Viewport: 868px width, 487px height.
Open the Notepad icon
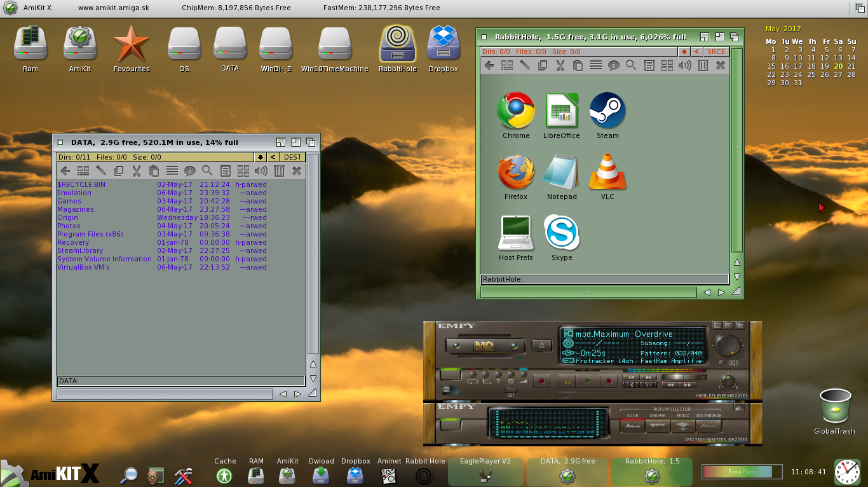[562, 172]
